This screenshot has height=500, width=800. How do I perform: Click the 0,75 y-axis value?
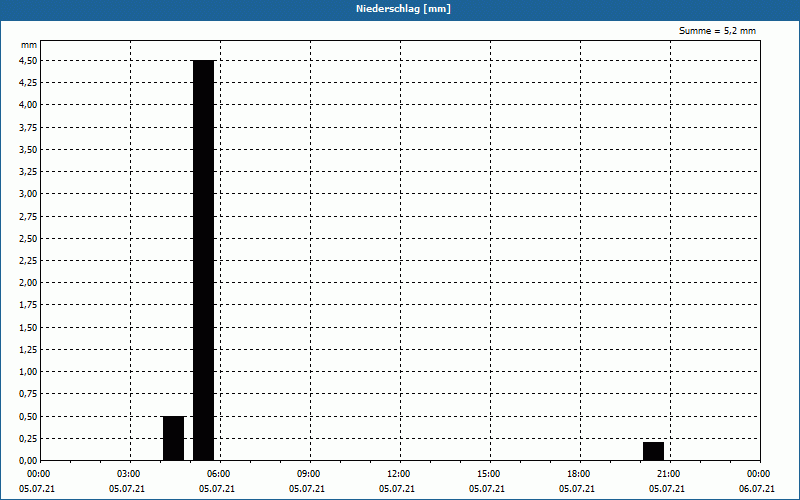(x=28, y=394)
